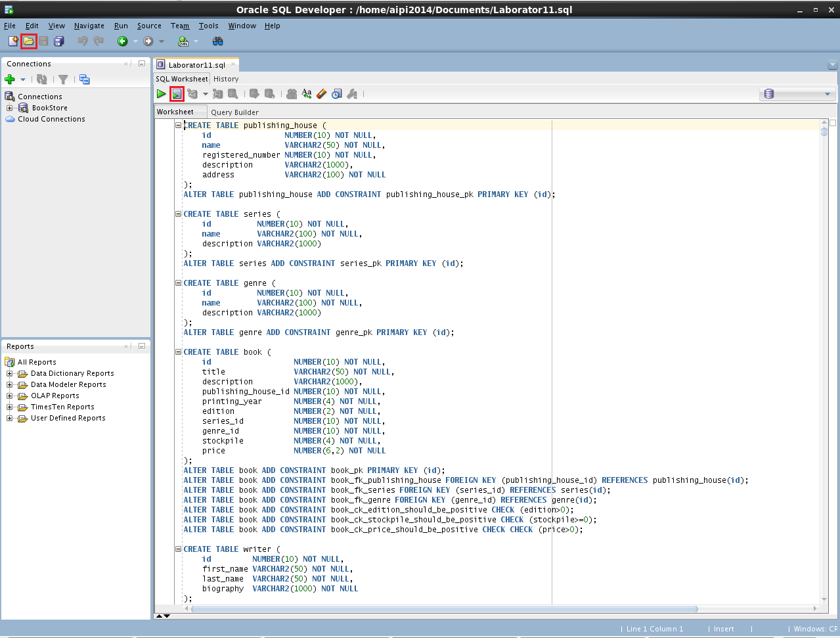Click the binoculars Find DB Object icon
This screenshot has height=638, width=840.
(218, 41)
